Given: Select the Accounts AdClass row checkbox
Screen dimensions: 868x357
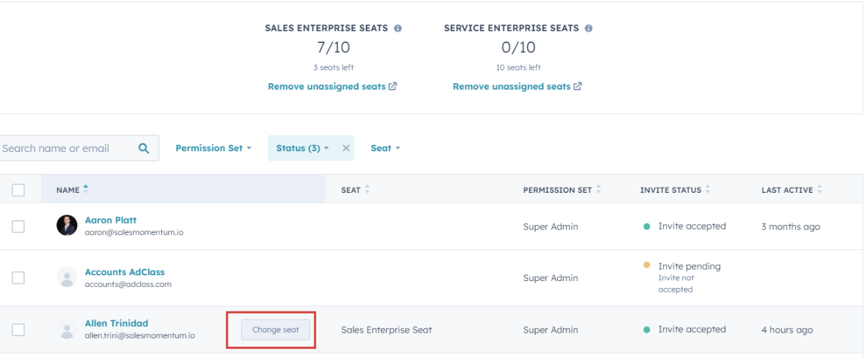Looking at the screenshot, I should (19, 277).
